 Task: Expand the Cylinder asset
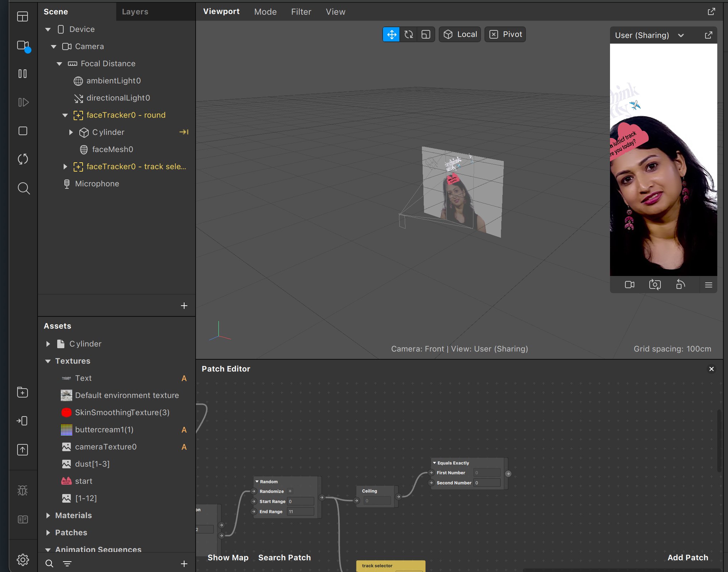(x=48, y=344)
